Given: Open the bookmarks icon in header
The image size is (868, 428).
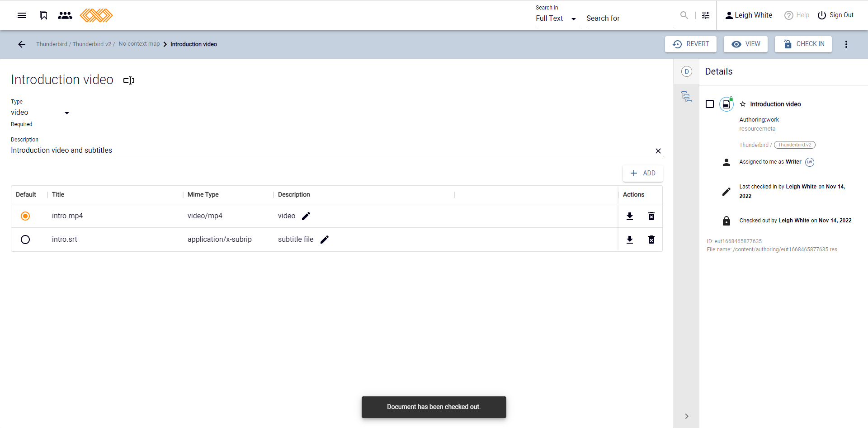Looking at the screenshot, I should pos(43,15).
